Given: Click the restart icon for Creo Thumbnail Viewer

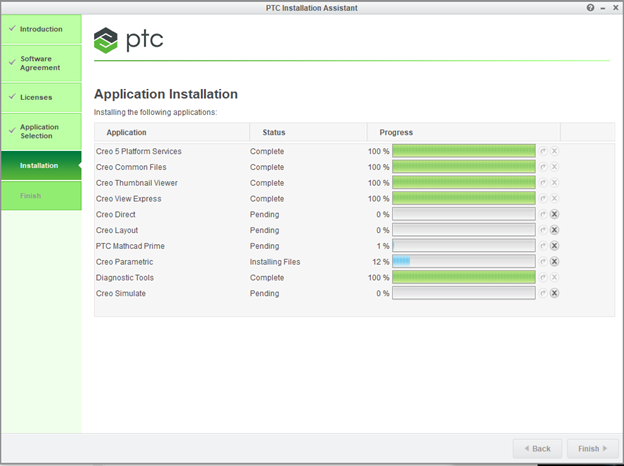Looking at the screenshot, I should pos(543,183).
